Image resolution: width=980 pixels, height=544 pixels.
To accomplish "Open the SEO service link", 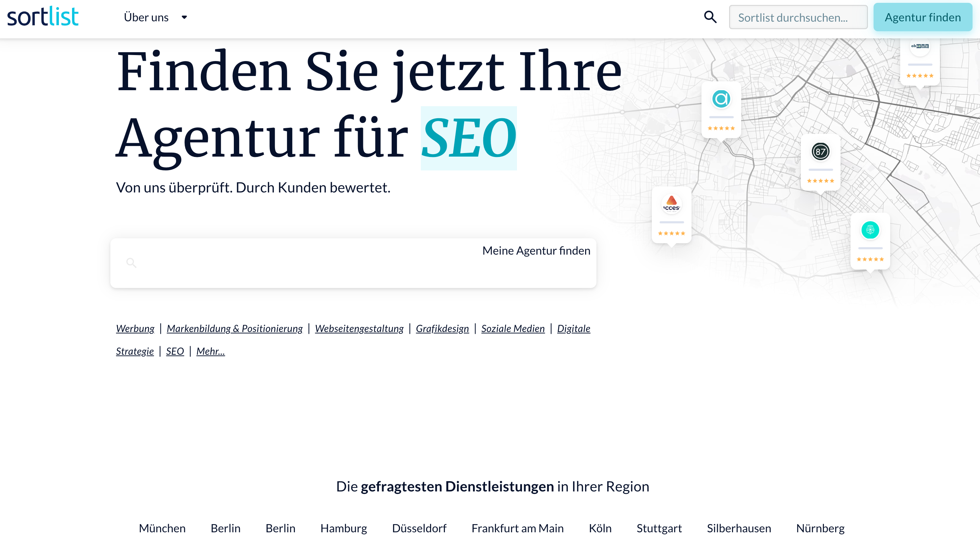I will [175, 351].
